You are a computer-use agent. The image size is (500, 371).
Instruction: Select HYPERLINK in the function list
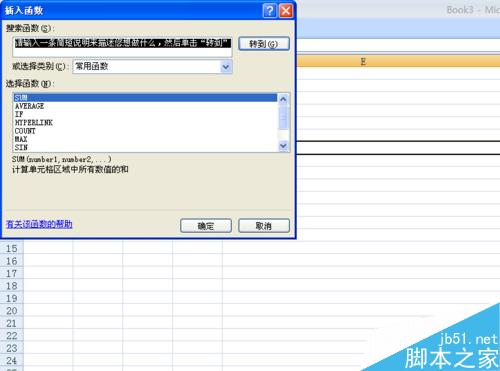[x=145, y=123]
